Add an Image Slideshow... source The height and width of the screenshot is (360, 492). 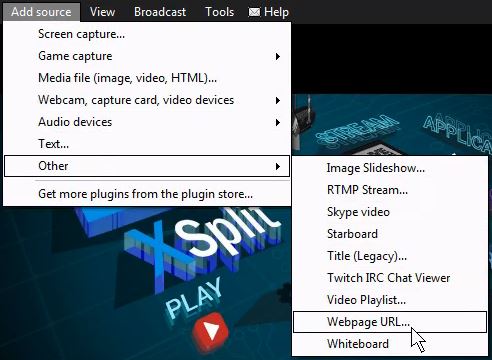click(x=390, y=168)
